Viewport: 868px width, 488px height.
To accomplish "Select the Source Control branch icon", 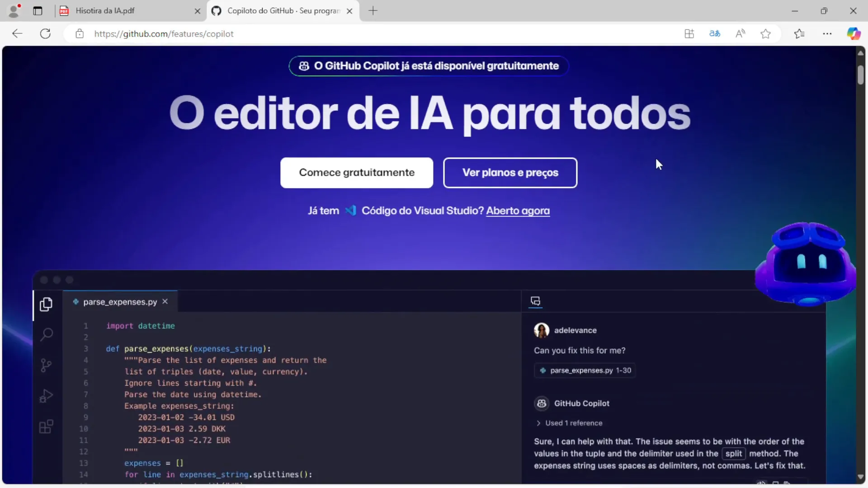I will pyautogui.click(x=46, y=365).
